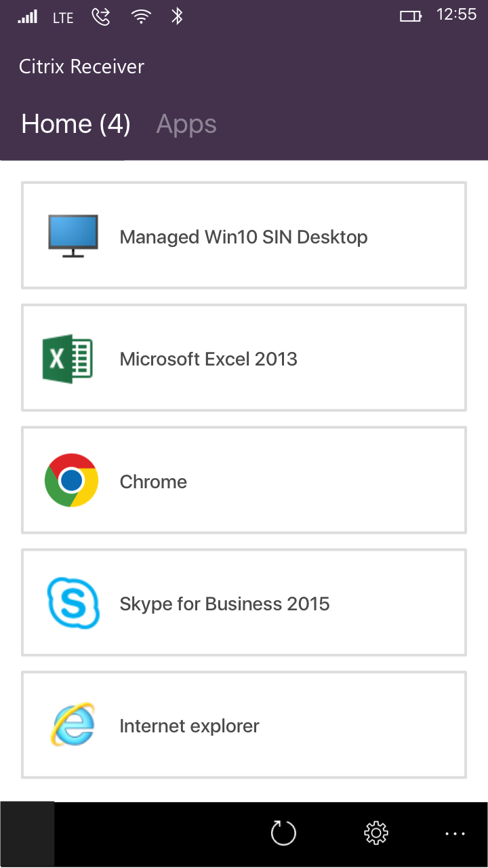Select the Home (4) tab
The width and height of the screenshot is (488, 868).
point(76,124)
